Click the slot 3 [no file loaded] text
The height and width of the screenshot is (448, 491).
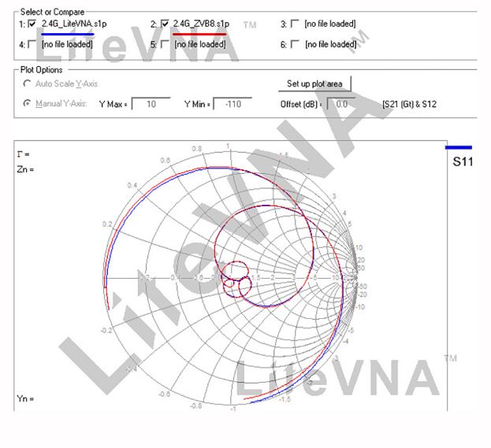[x=330, y=24]
